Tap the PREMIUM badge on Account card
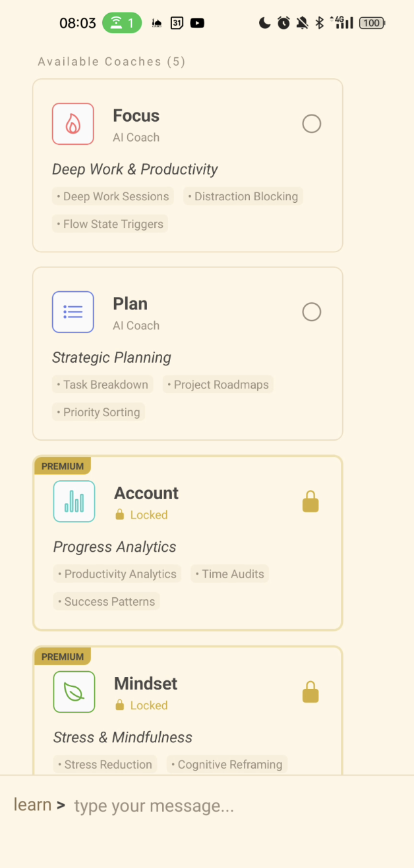Viewport: 414px width, 868px height. point(63,466)
